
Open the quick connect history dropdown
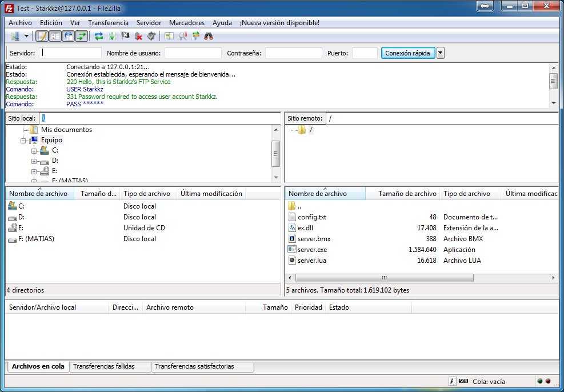(440, 53)
